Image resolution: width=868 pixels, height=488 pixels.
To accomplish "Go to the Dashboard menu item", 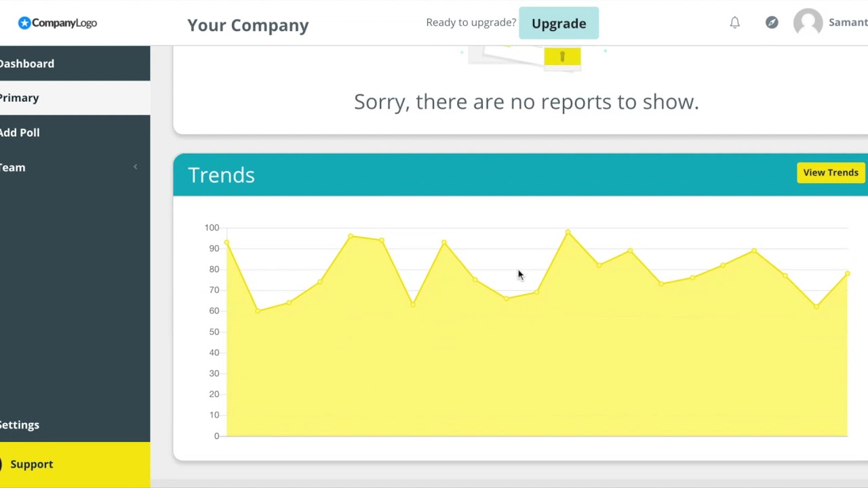I will coord(27,64).
